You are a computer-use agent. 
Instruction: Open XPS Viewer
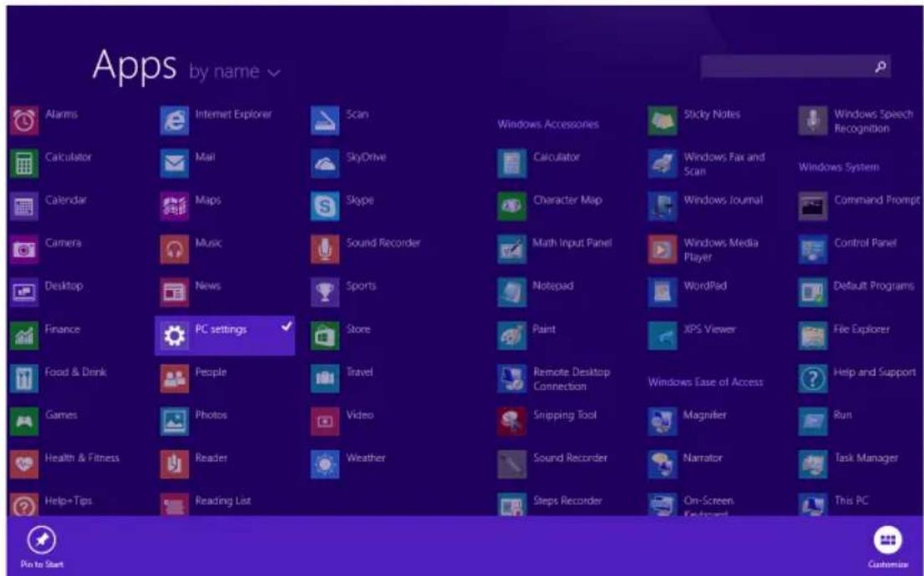tap(693, 336)
